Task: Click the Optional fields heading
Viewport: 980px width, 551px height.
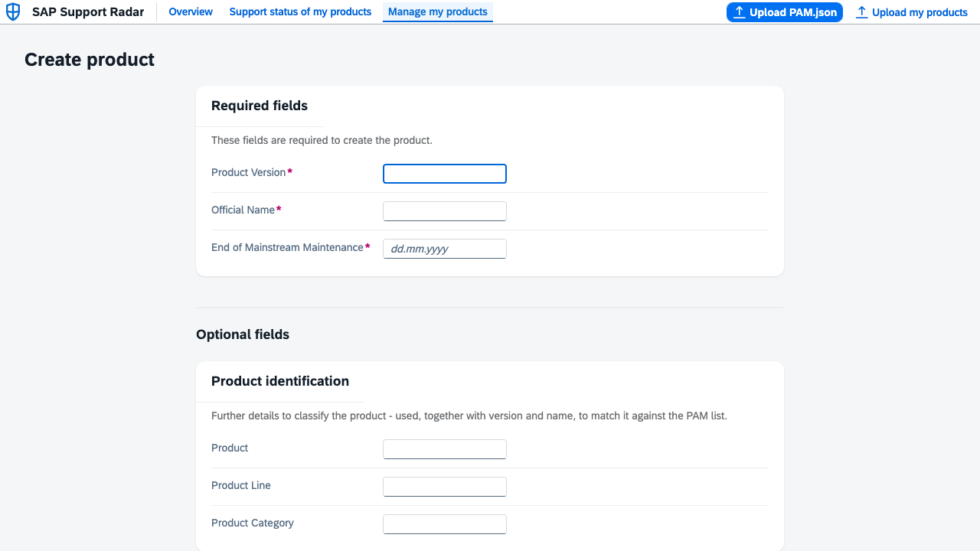Action: pyautogui.click(x=243, y=334)
